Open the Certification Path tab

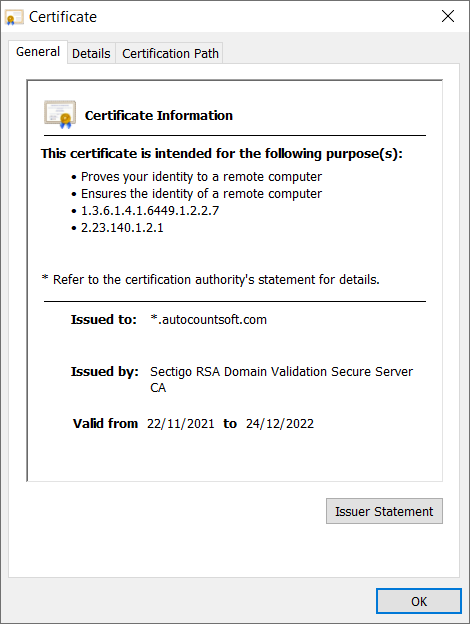coord(170,53)
